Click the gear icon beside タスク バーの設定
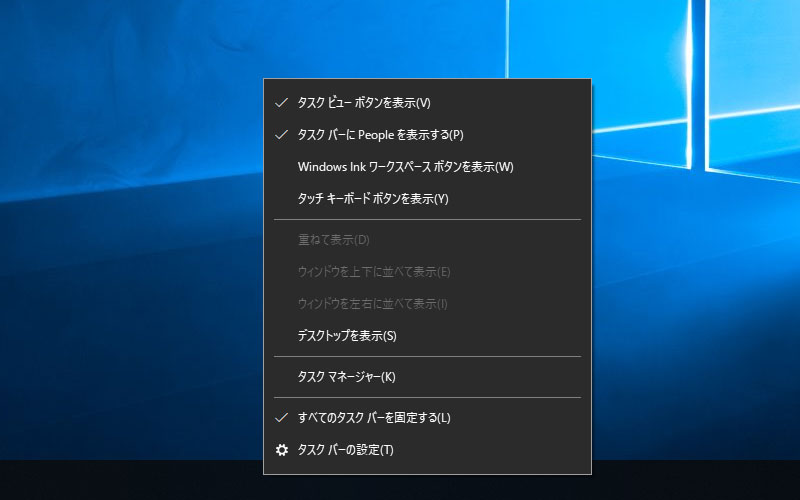 click(x=282, y=450)
